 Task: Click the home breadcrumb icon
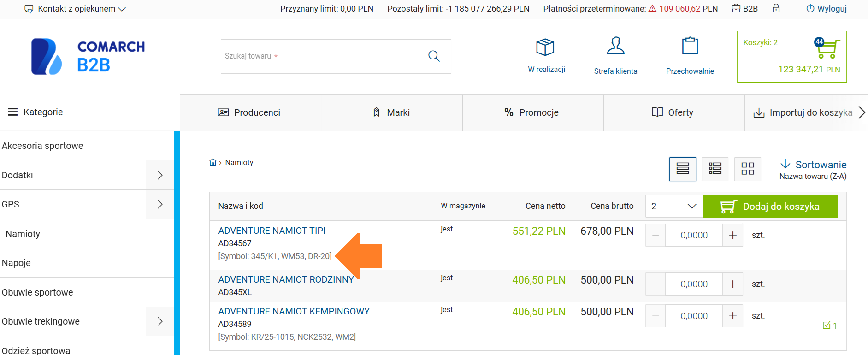click(213, 162)
